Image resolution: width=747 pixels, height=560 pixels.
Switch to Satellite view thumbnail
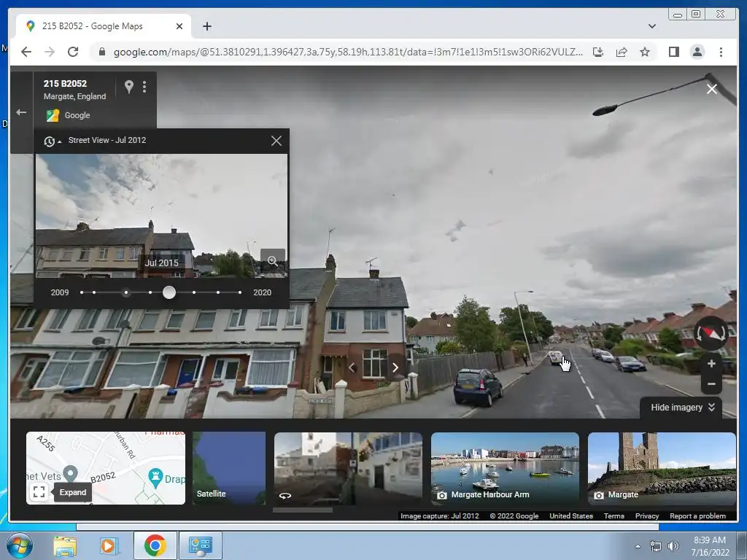pos(228,468)
